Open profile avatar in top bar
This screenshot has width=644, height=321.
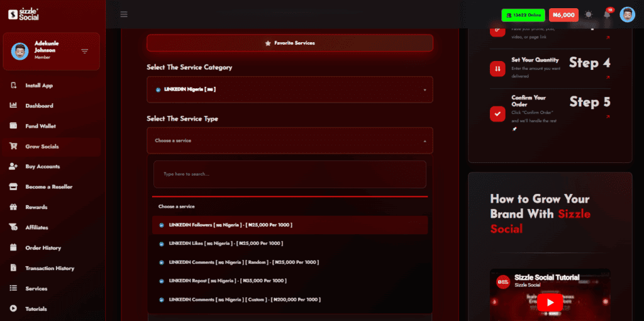tap(627, 15)
